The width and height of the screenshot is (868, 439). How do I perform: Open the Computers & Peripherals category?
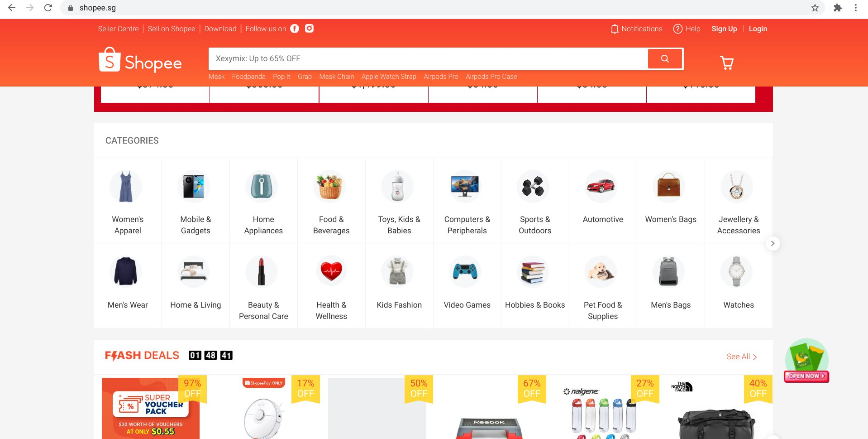(x=467, y=201)
